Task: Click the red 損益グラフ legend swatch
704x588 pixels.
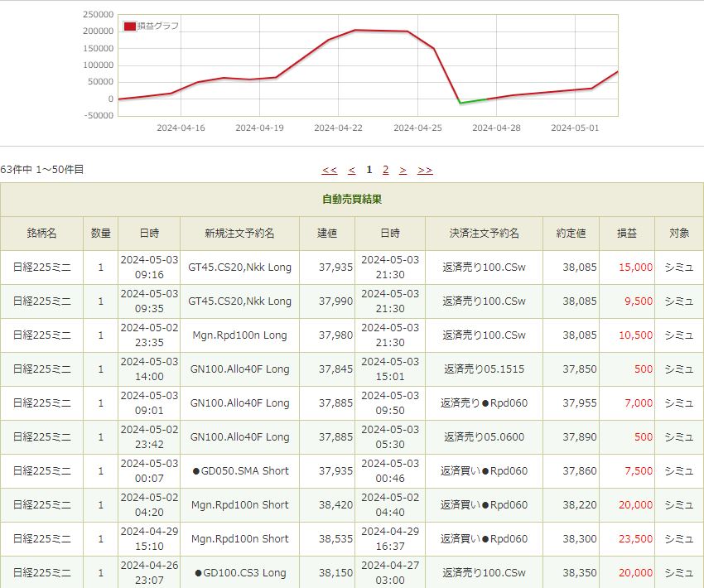Action: [130, 27]
